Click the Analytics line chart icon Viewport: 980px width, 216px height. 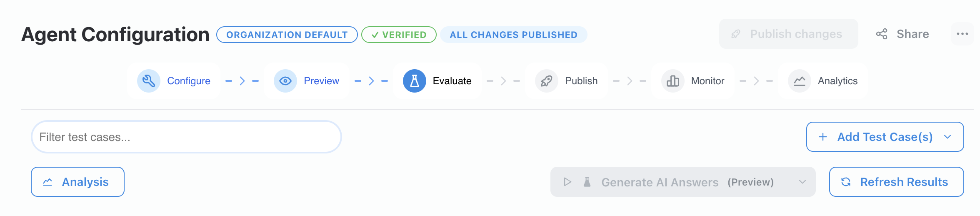800,81
